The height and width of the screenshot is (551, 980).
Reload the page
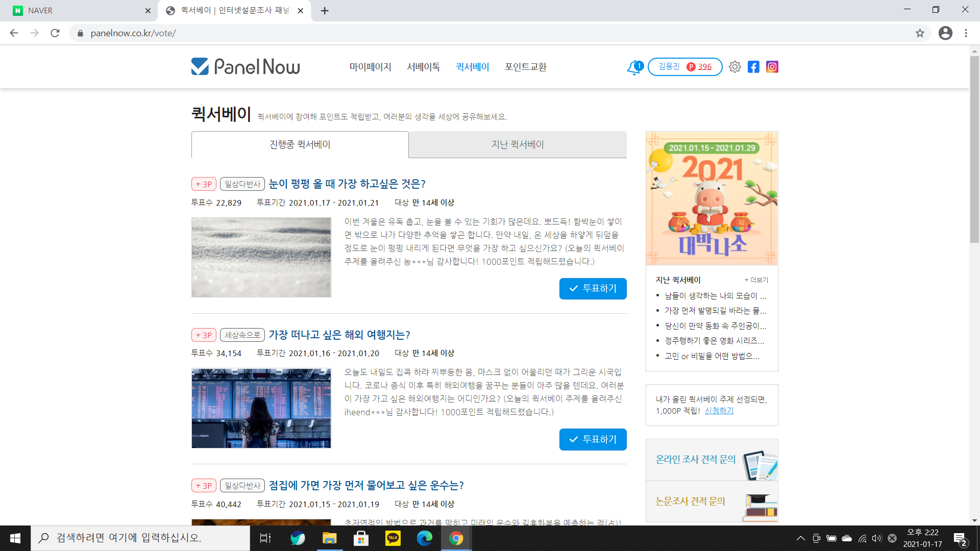pos(55,33)
